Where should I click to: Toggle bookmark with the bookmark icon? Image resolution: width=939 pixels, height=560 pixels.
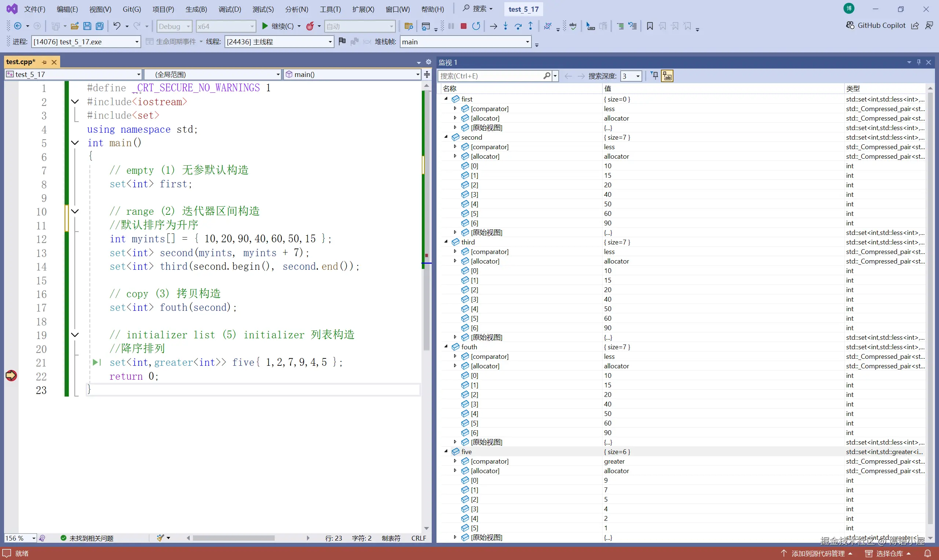pos(649,26)
